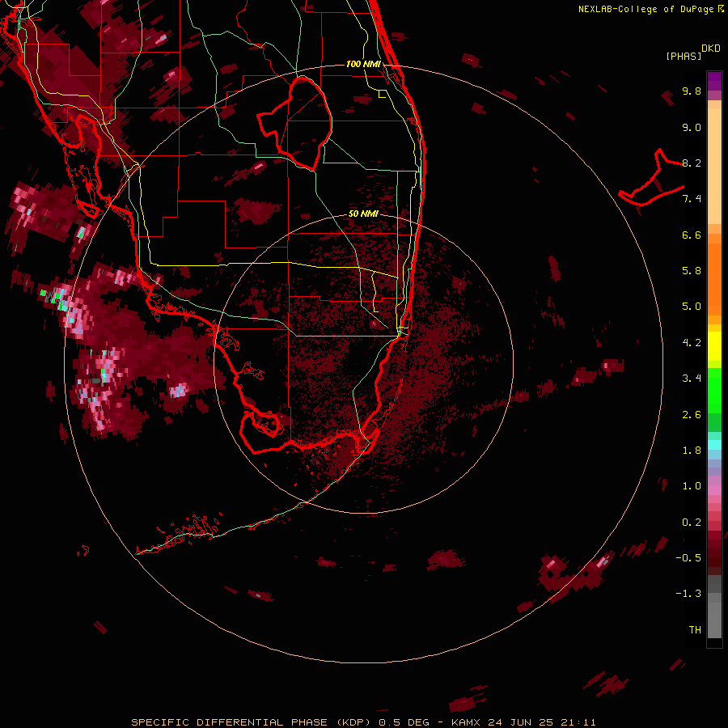Click the 8.2 legend value
The image size is (728, 728).
pyautogui.click(x=692, y=163)
